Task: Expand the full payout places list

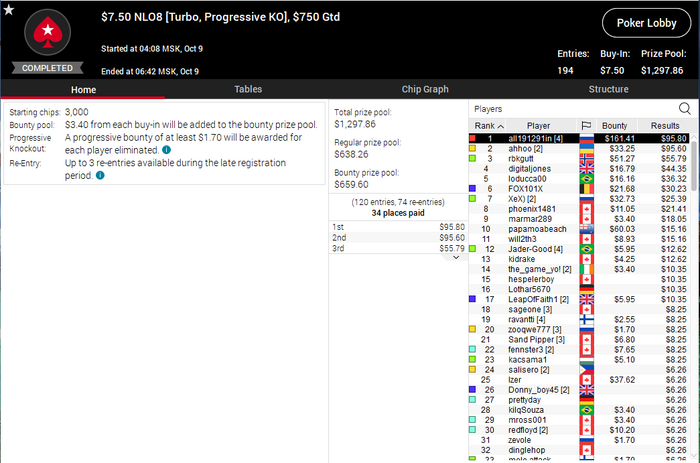Action: click(x=456, y=258)
